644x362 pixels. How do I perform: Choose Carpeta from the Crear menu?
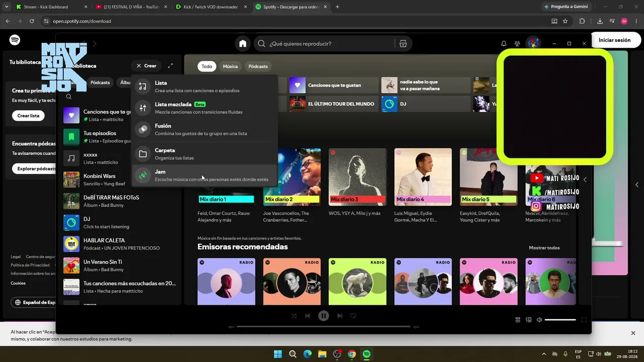click(x=204, y=154)
